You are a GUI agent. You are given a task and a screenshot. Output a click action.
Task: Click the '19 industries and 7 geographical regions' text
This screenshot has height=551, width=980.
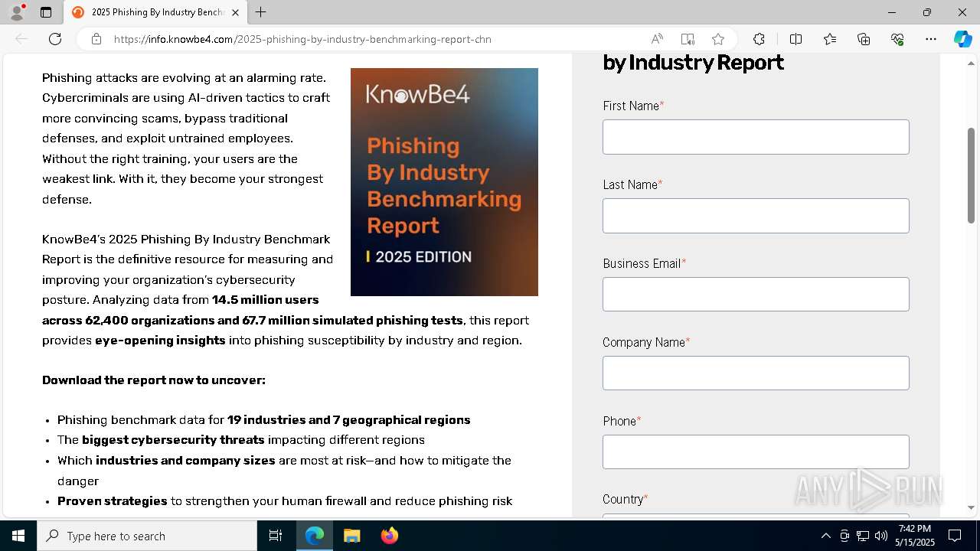tap(348, 420)
